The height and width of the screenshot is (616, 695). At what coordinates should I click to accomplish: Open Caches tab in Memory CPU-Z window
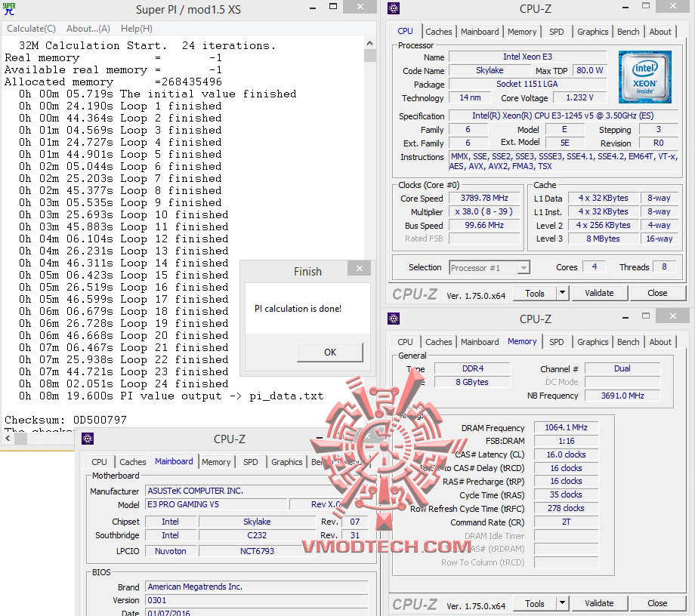coord(438,342)
